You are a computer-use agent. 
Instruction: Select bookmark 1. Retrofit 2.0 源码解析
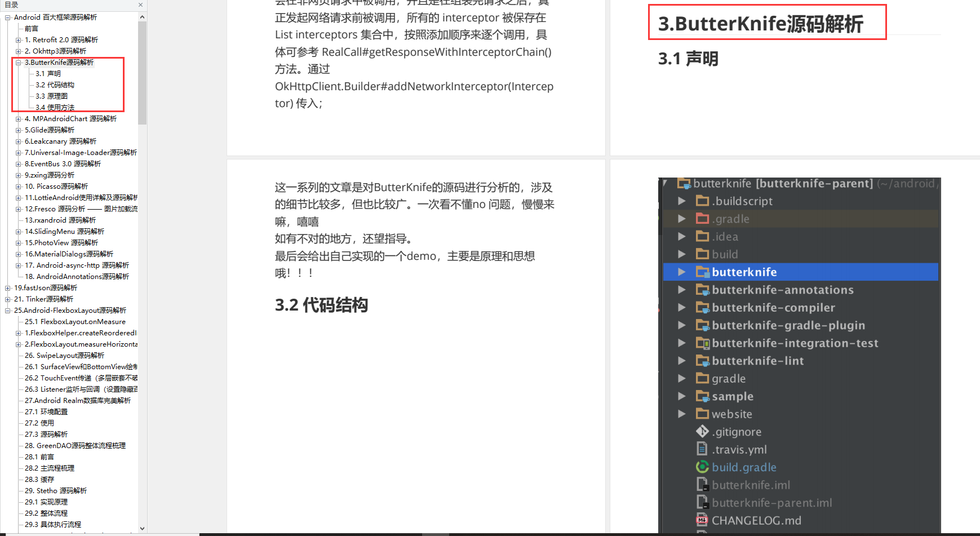pyautogui.click(x=61, y=40)
